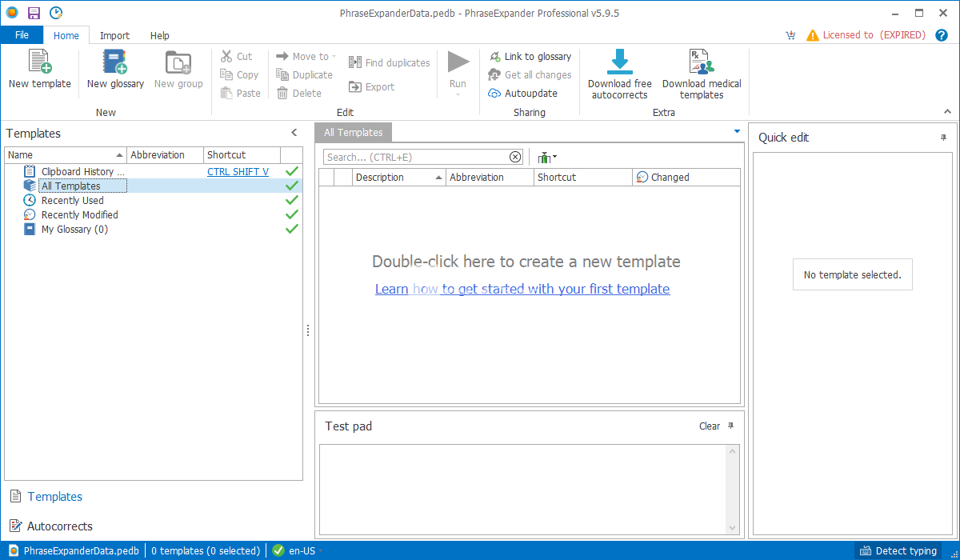Toggle the Recently Modified green checkmark
Screen dimensions: 960x560
pyautogui.click(x=292, y=214)
